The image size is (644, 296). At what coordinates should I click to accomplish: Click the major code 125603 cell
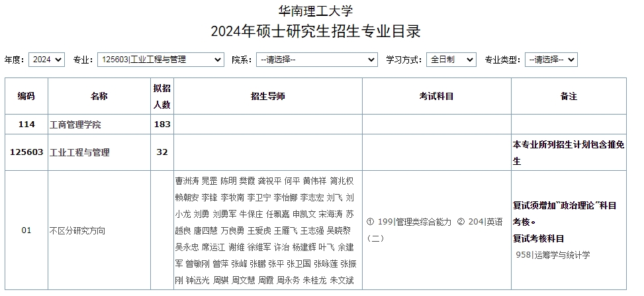[x=26, y=152]
